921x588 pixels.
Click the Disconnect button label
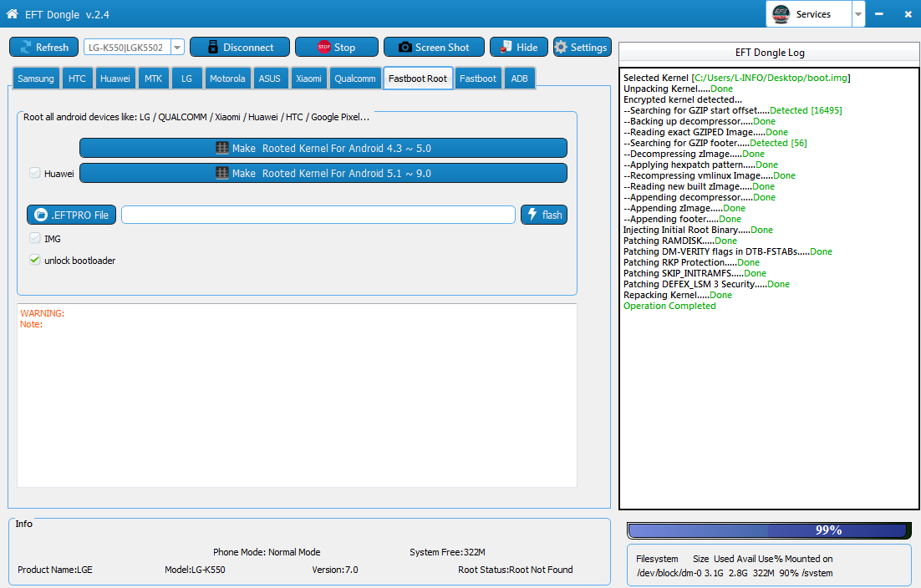[248, 48]
